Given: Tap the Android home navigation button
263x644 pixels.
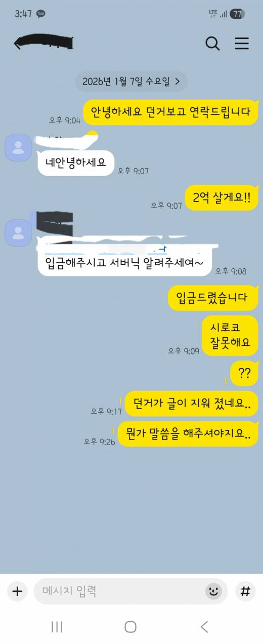Looking at the screenshot, I should 130,627.
